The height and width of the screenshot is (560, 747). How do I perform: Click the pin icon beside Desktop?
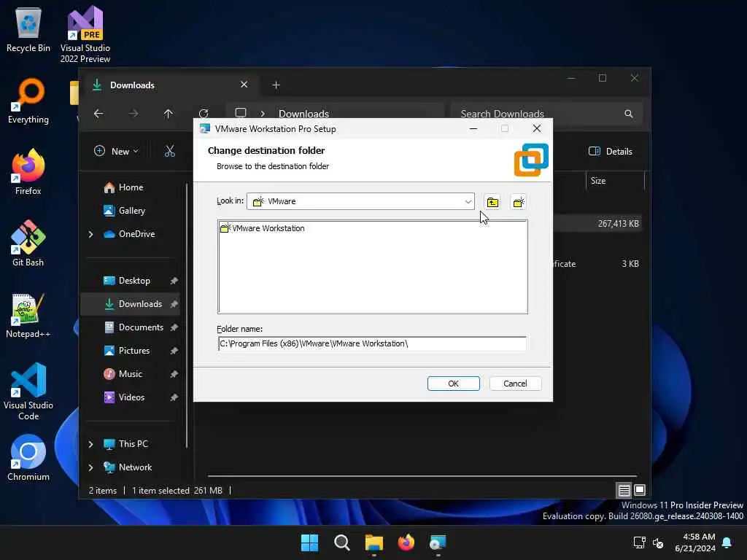(x=174, y=281)
